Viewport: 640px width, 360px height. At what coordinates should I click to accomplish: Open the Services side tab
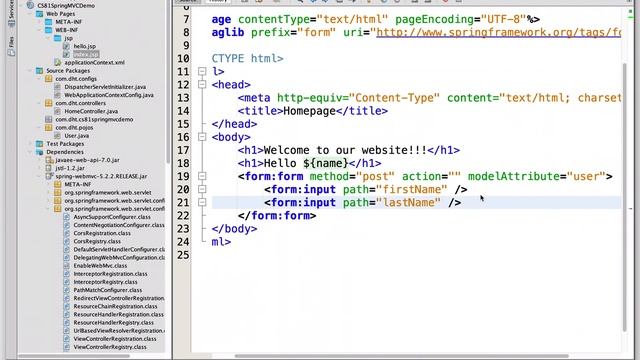tap(11, 13)
